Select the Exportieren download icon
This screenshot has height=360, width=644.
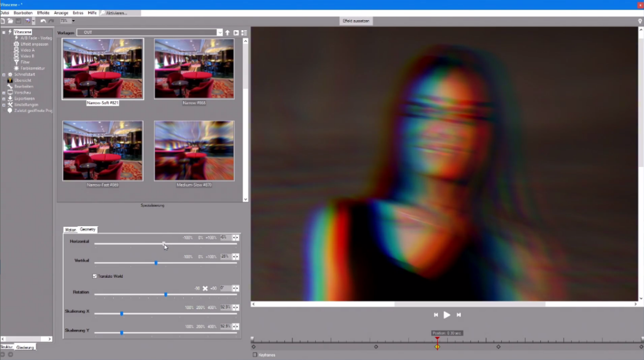click(10, 99)
